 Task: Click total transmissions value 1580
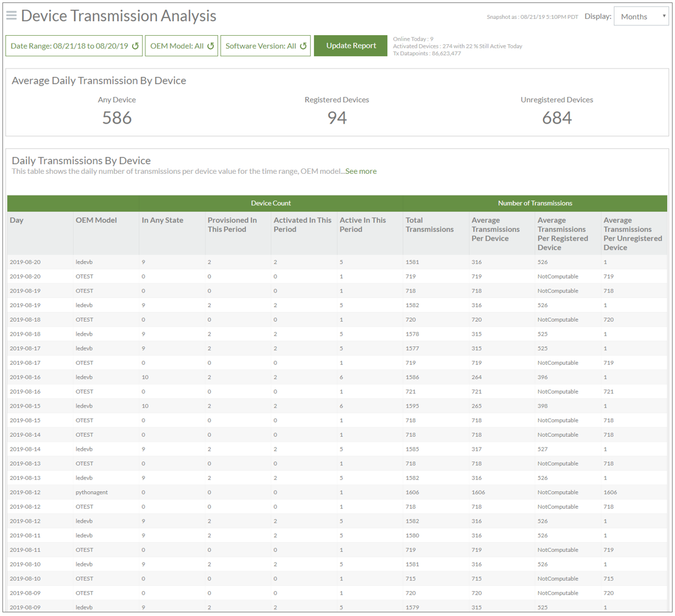click(x=412, y=535)
